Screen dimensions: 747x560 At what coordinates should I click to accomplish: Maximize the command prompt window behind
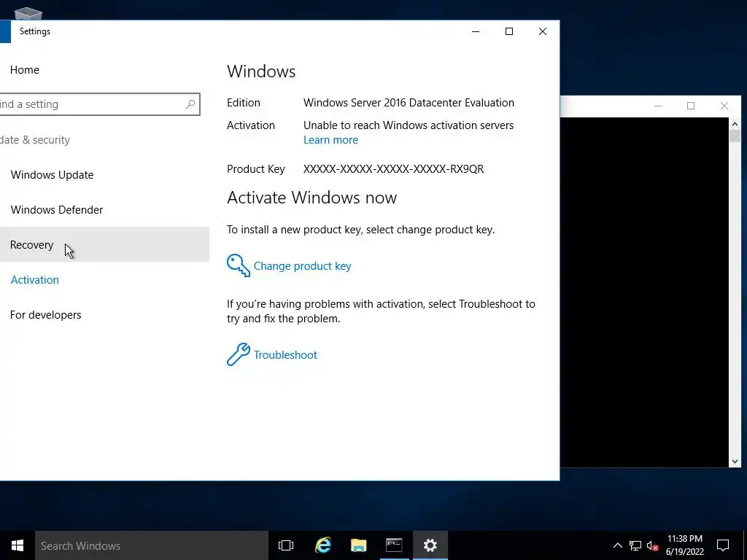[691, 106]
